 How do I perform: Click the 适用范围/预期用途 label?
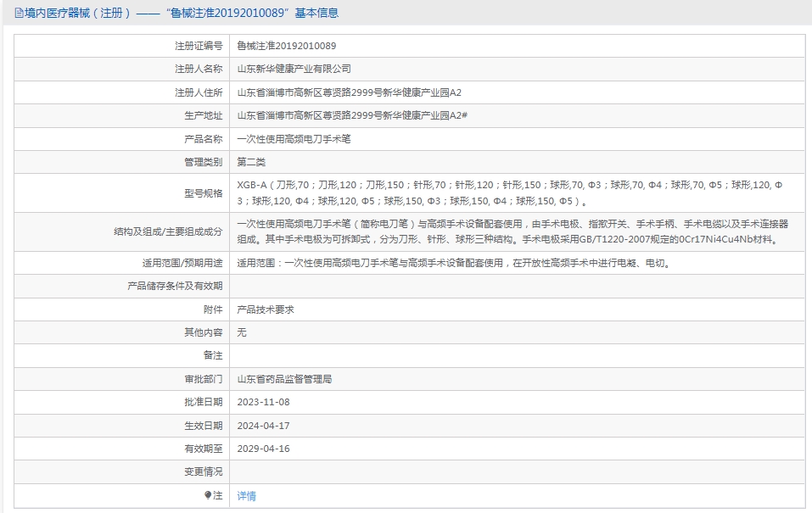(182, 263)
